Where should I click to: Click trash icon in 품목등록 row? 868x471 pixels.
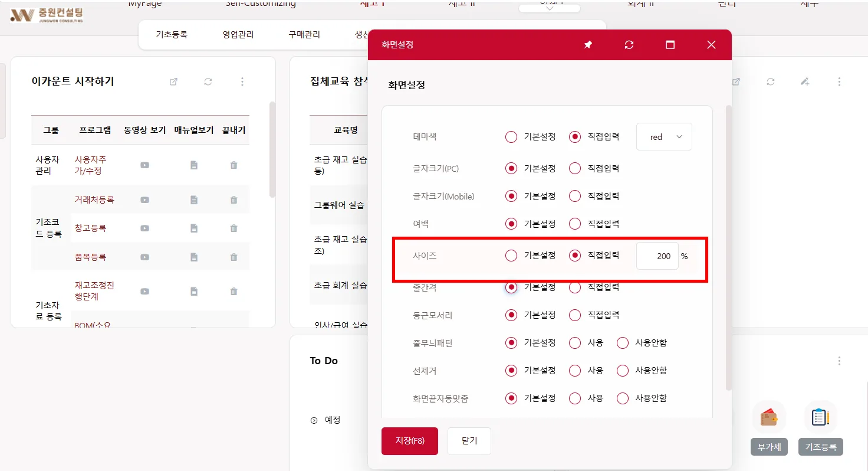[234, 257]
